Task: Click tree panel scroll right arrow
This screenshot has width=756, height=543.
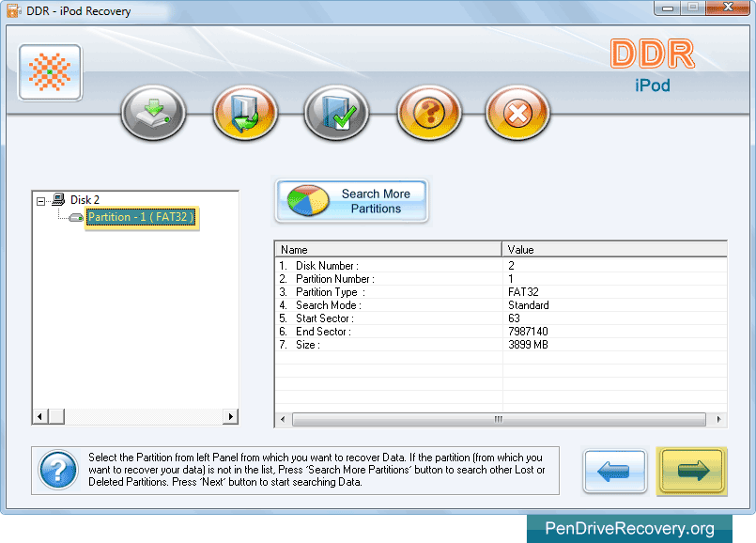Action: coord(230,416)
